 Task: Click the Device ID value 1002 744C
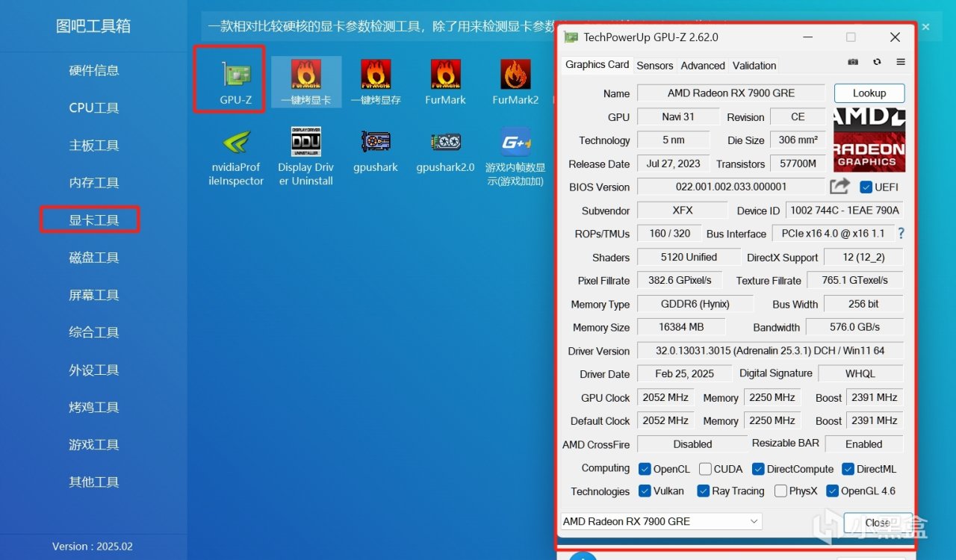point(845,211)
